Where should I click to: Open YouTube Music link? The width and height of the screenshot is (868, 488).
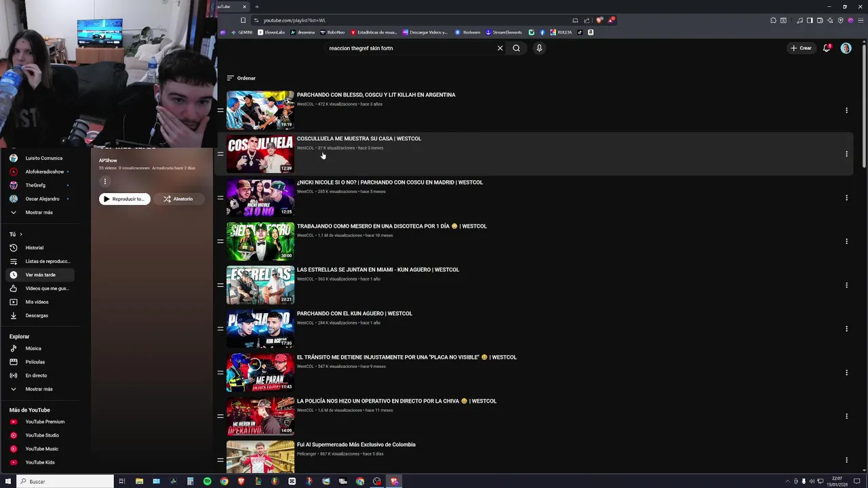coord(40,449)
